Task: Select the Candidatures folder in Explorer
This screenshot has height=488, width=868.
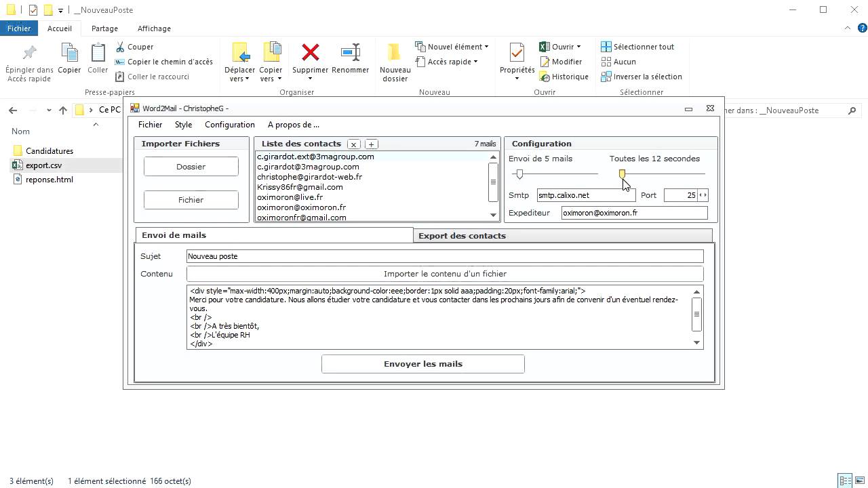Action: 50,151
